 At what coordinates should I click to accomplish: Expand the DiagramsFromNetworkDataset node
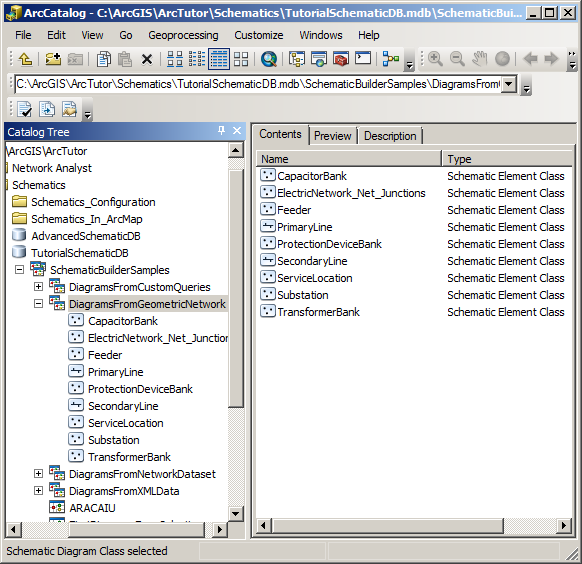38,473
